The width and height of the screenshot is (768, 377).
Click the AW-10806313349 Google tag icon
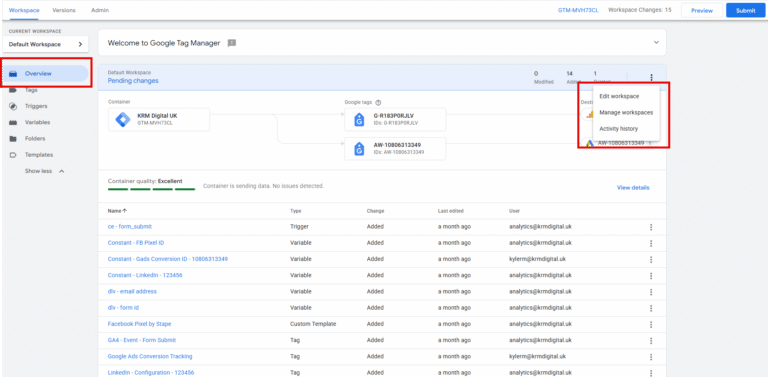pos(359,149)
